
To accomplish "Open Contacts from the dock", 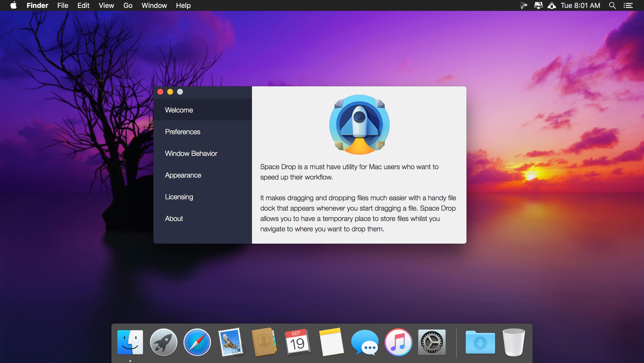I will pyautogui.click(x=264, y=342).
